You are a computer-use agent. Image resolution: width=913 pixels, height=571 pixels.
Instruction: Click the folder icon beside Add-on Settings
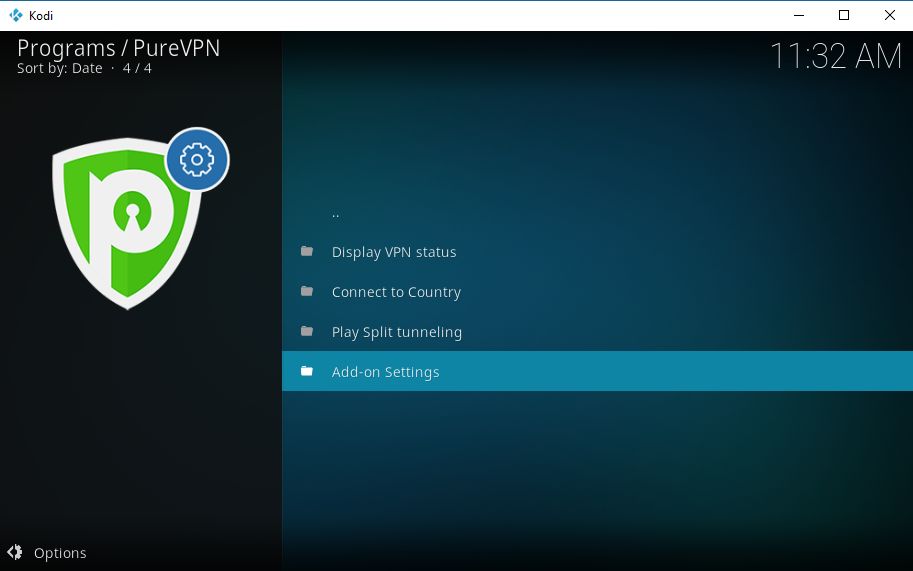307,371
